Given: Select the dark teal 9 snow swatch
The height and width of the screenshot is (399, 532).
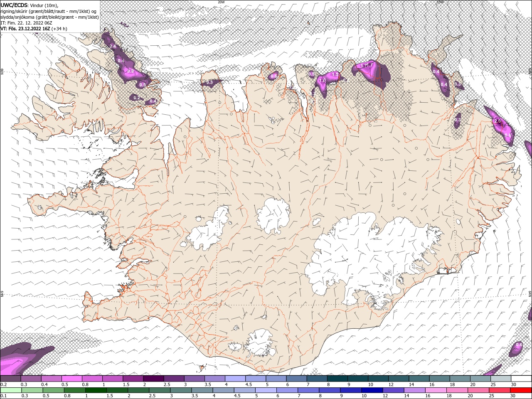Looking at the screenshot, I should (x=358, y=379).
